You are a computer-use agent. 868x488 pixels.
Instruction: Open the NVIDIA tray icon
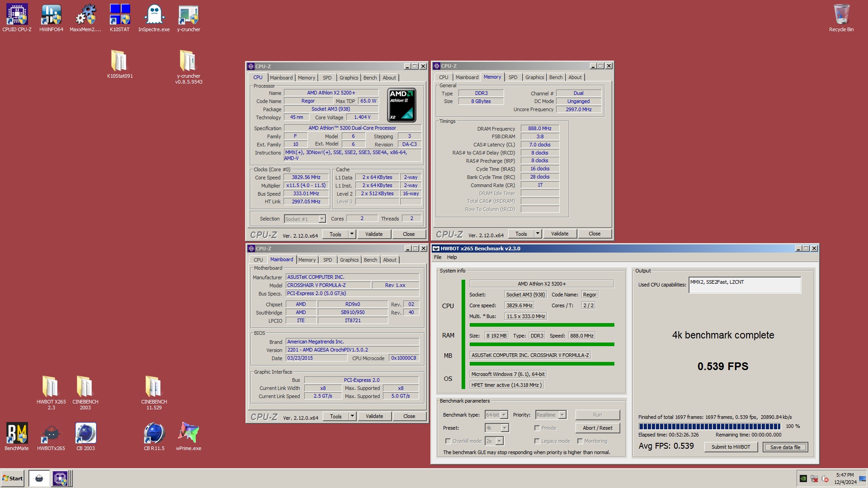(x=803, y=479)
